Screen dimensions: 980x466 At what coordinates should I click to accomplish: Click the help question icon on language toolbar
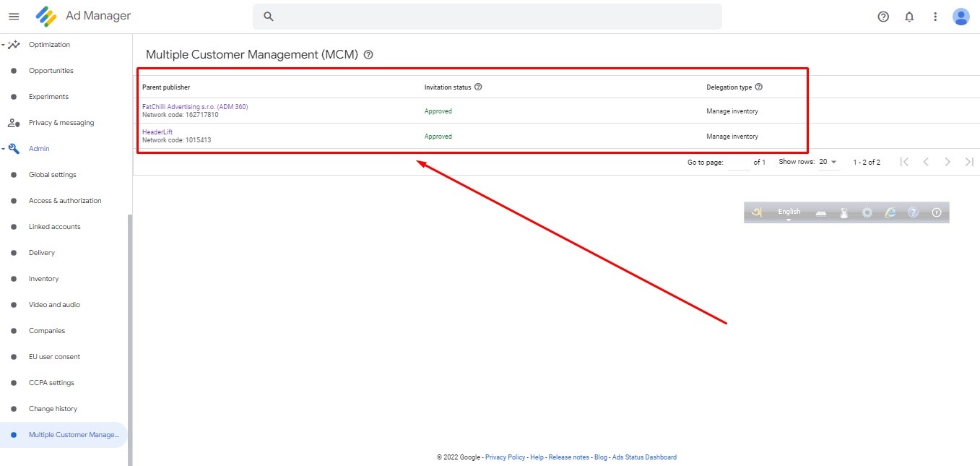913,212
